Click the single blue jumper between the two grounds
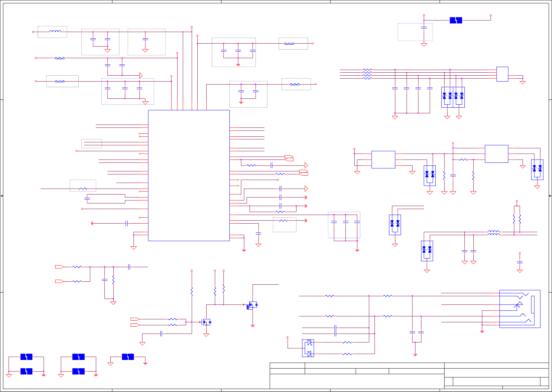 point(128,357)
